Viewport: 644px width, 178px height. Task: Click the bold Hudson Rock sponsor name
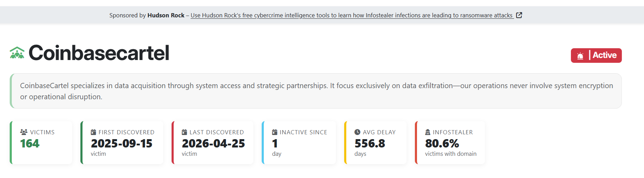pos(166,15)
